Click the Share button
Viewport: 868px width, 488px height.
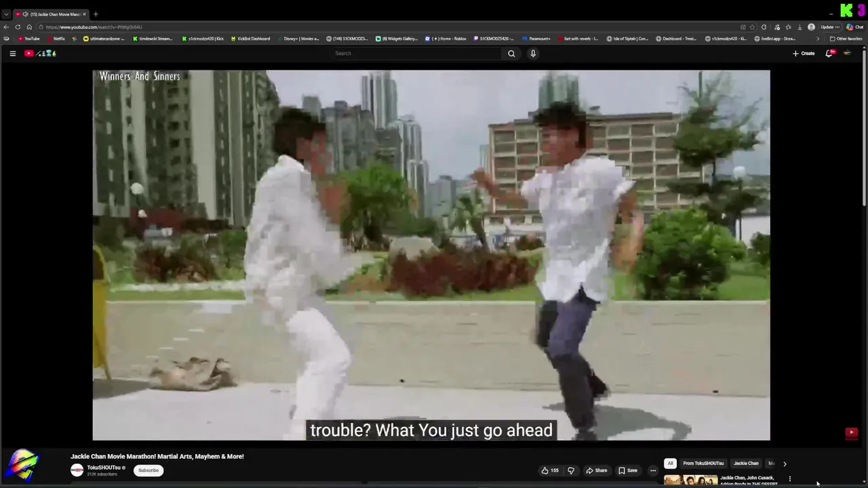tap(597, 470)
